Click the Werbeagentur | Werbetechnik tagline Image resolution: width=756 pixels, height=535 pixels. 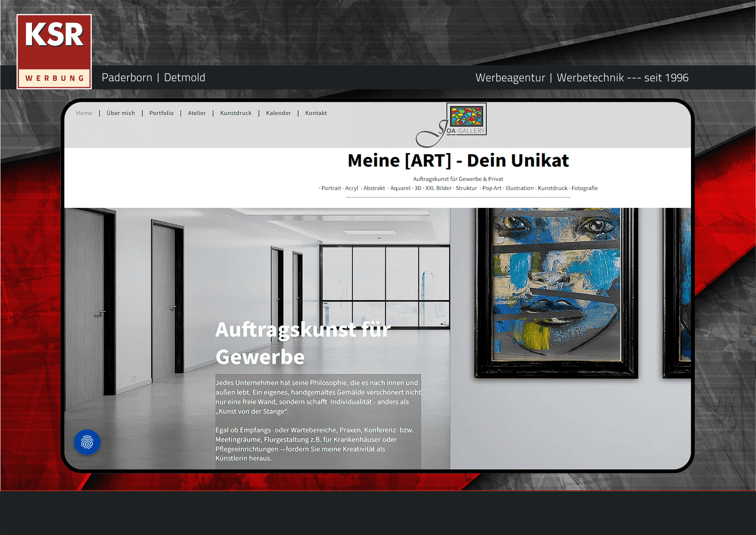point(582,78)
